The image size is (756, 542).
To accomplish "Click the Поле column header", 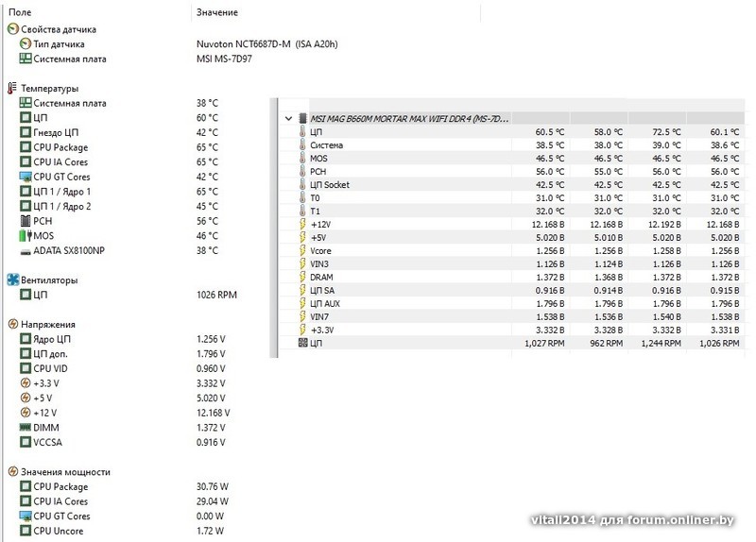I will click(x=20, y=12).
